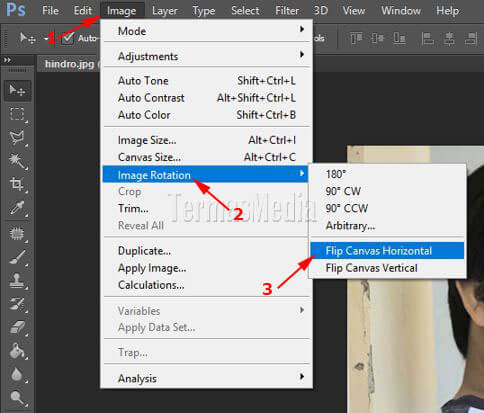
Task: Click the Align top edges icon
Action: 356,39
